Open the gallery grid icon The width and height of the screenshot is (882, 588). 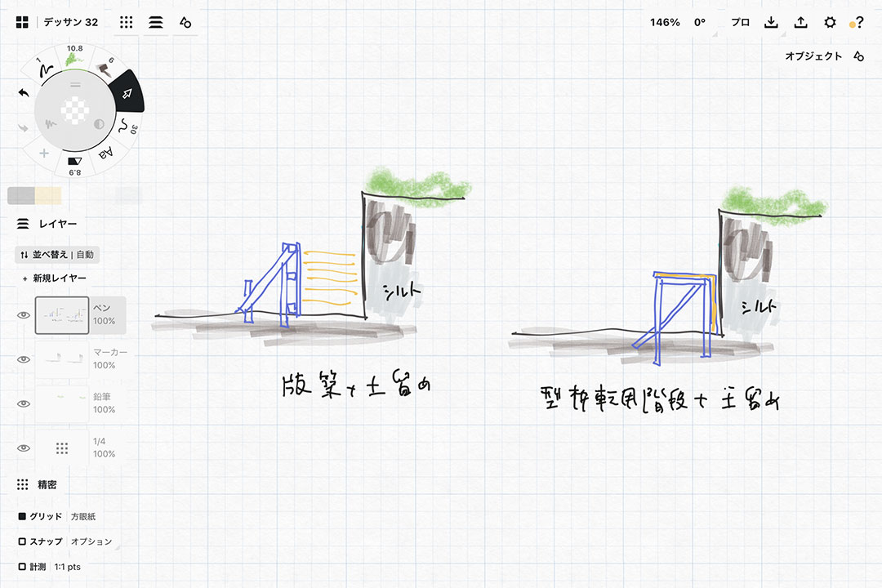[x=22, y=22]
